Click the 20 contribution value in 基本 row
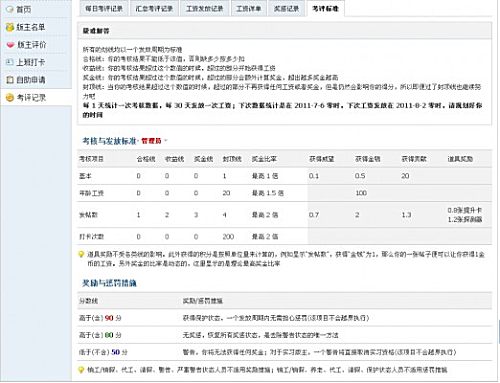Viewport: 500px width, 383px height. pos(405,176)
